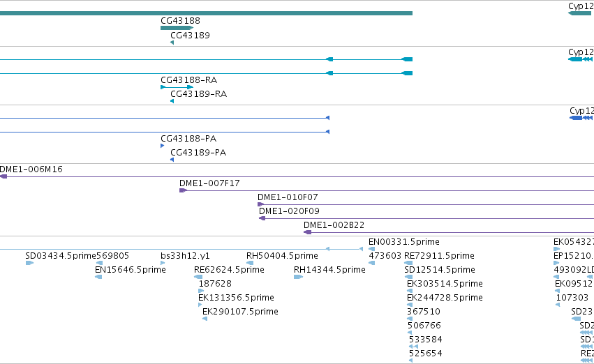Select the DME1-020F09 clone arrow marker

[x=262, y=218]
